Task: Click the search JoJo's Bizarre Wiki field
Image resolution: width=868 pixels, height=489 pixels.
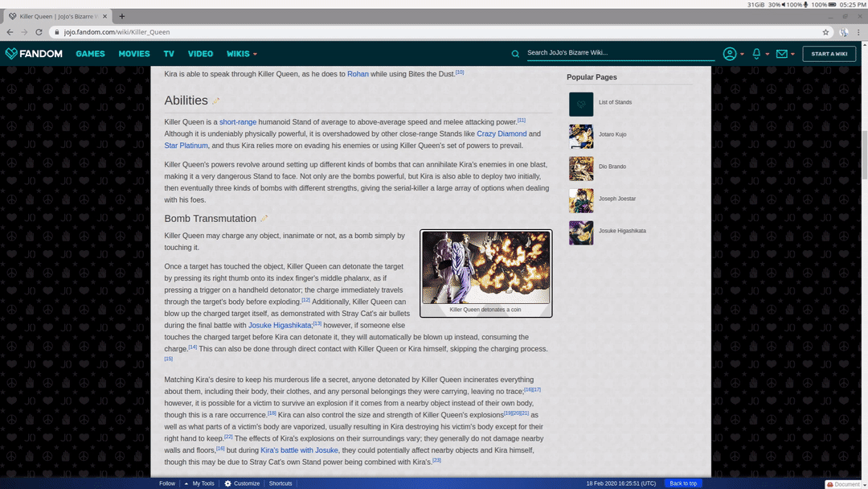Action: point(620,52)
